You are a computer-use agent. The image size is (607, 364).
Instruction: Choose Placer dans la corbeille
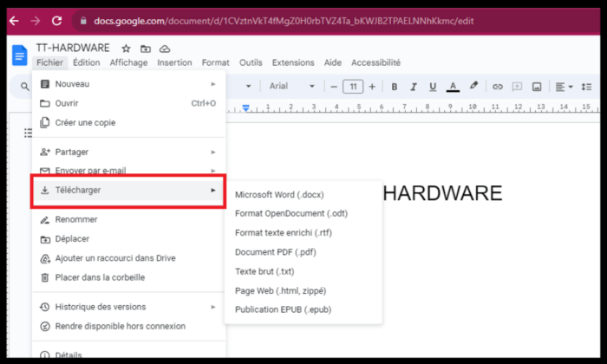click(x=128, y=277)
